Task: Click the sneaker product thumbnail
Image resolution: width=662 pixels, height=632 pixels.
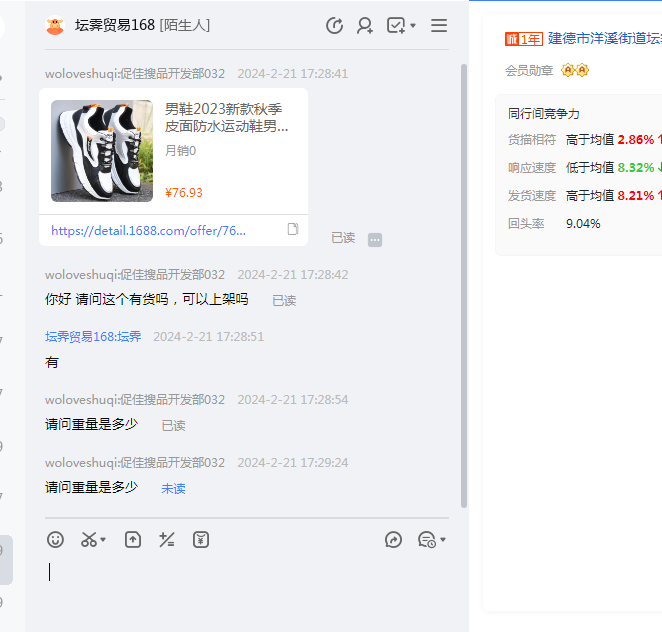Action: 102,151
